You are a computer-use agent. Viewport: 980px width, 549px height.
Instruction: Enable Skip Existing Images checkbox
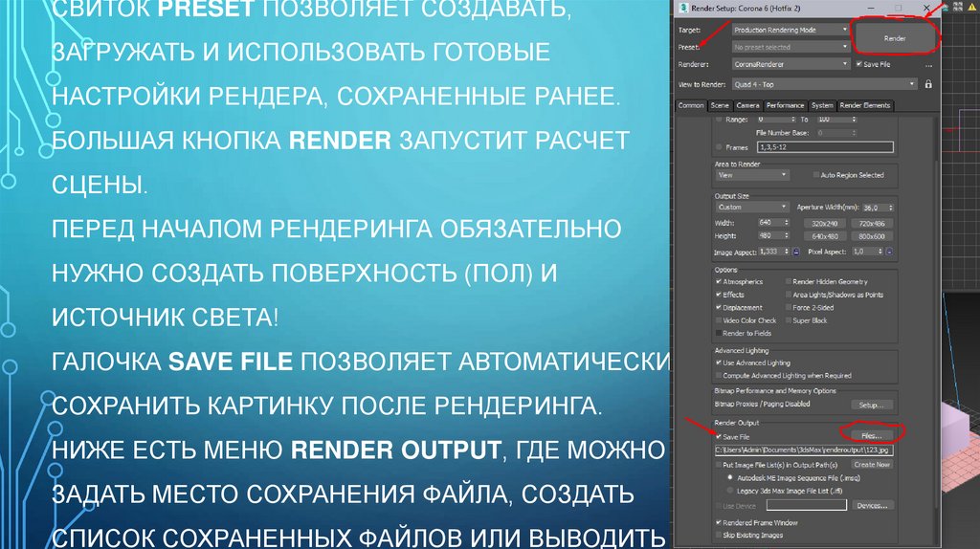pos(719,536)
